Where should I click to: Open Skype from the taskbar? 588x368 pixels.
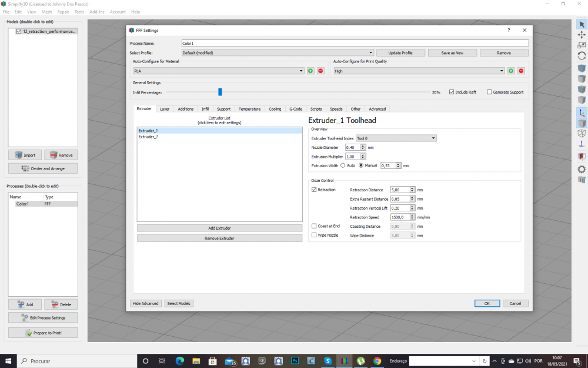tap(328, 361)
